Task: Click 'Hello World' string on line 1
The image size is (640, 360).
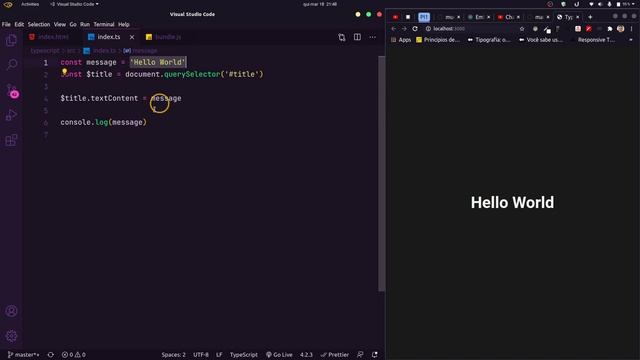Action: [158, 62]
